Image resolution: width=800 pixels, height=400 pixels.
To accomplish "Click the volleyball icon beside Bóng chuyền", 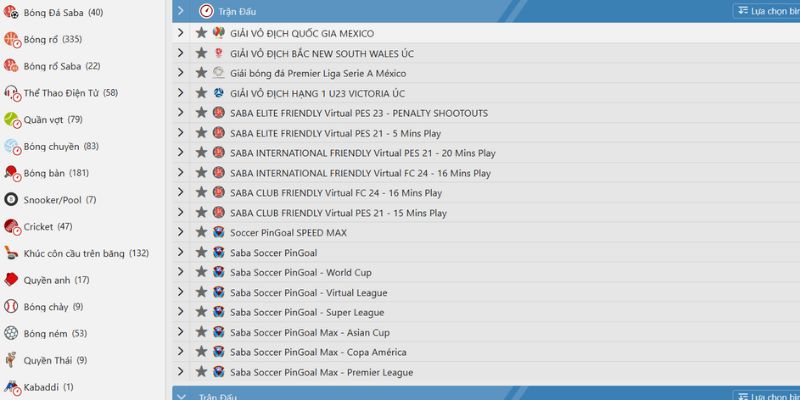I will (12, 147).
